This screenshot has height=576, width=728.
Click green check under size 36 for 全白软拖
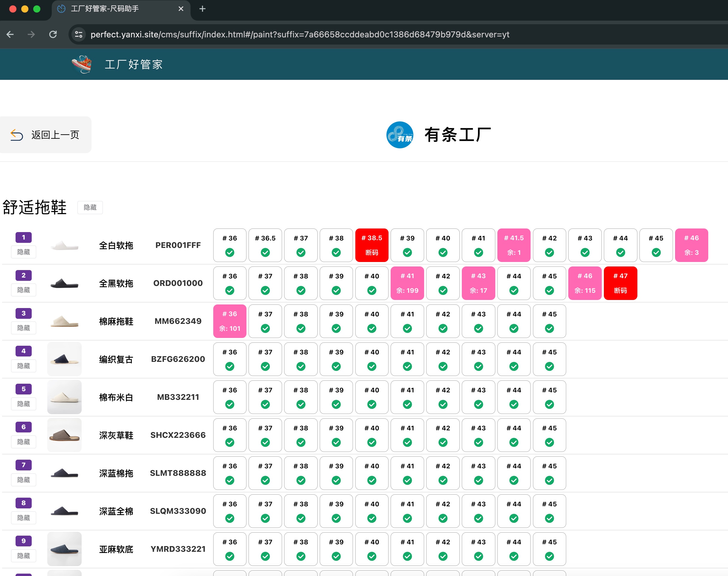click(x=230, y=252)
